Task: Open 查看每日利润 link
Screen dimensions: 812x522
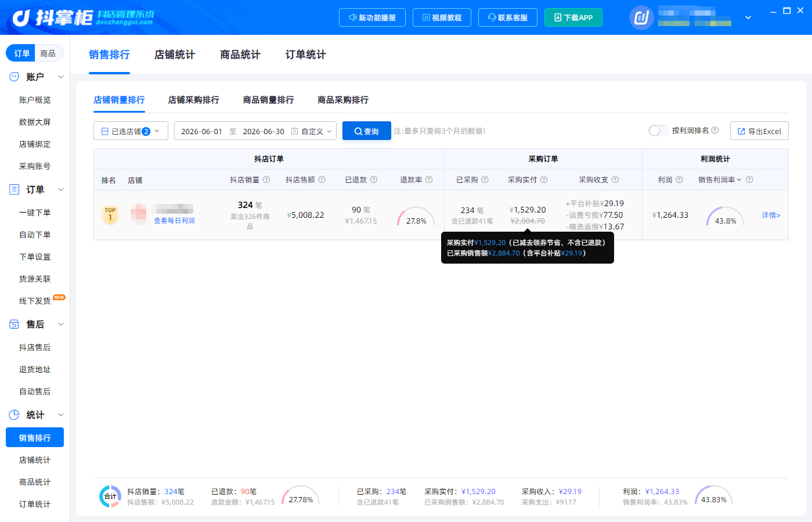Action: 174,221
